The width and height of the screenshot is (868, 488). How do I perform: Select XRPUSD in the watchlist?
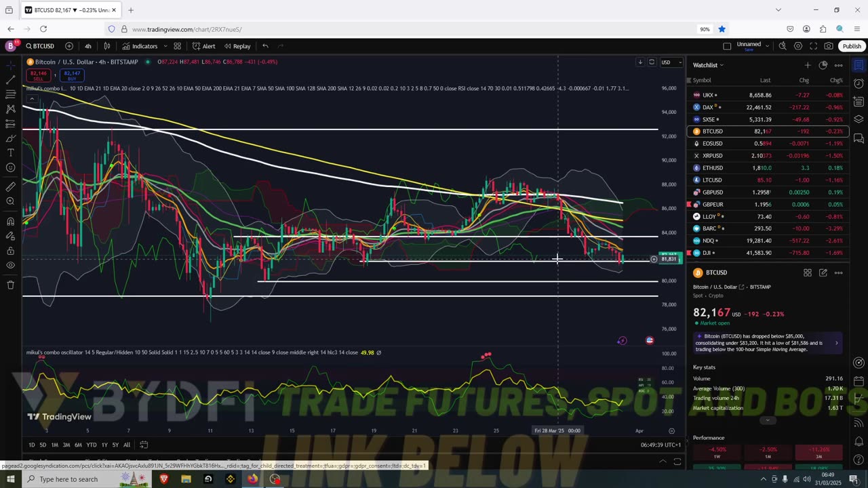click(768, 156)
